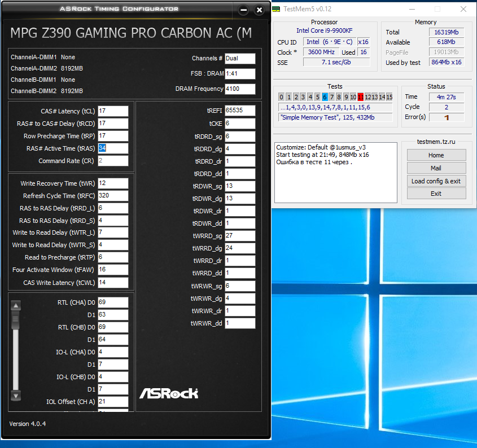Viewport: 477px width, 448px height.
Task: Click the Command Rate (CR) field
Action: click(113, 161)
